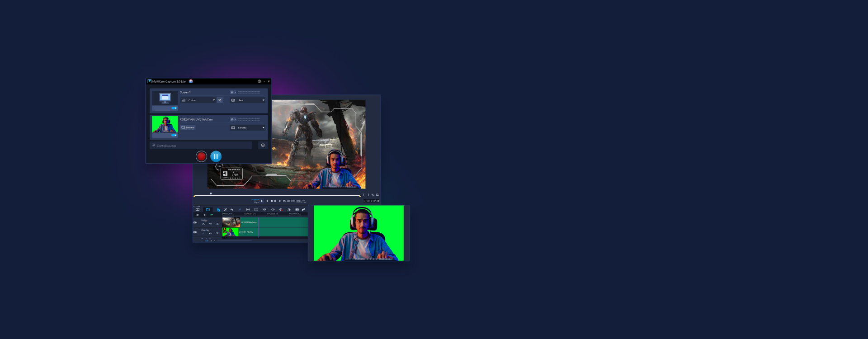Click the stretch tool icon

click(264, 210)
